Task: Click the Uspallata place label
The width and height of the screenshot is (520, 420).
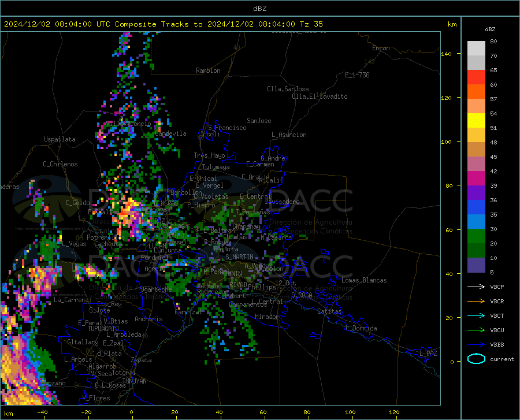Action: pyautogui.click(x=60, y=139)
